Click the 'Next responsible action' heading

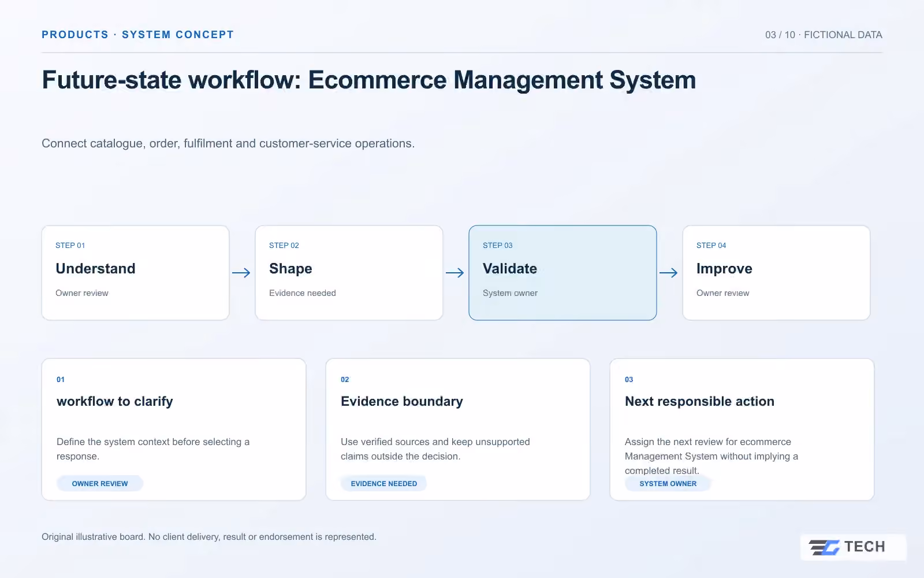click(699, 401)
